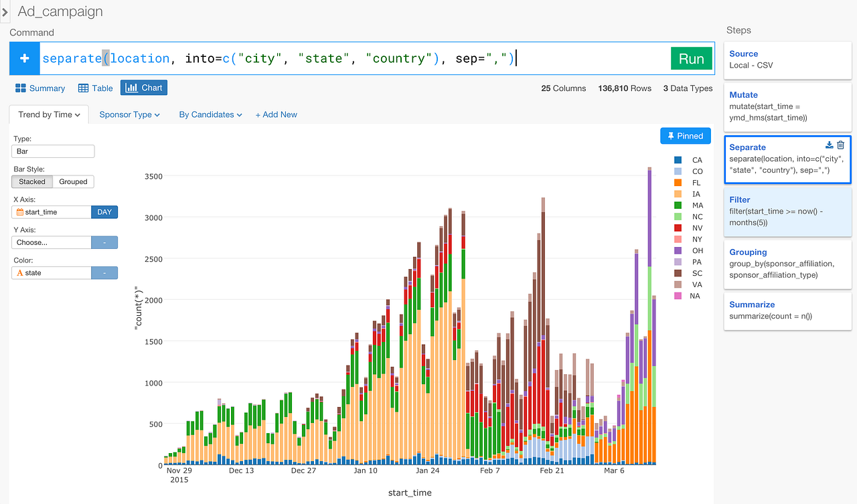Select the Chart view icon
Viewport: 857px width, 504px height.
(143, 87)
